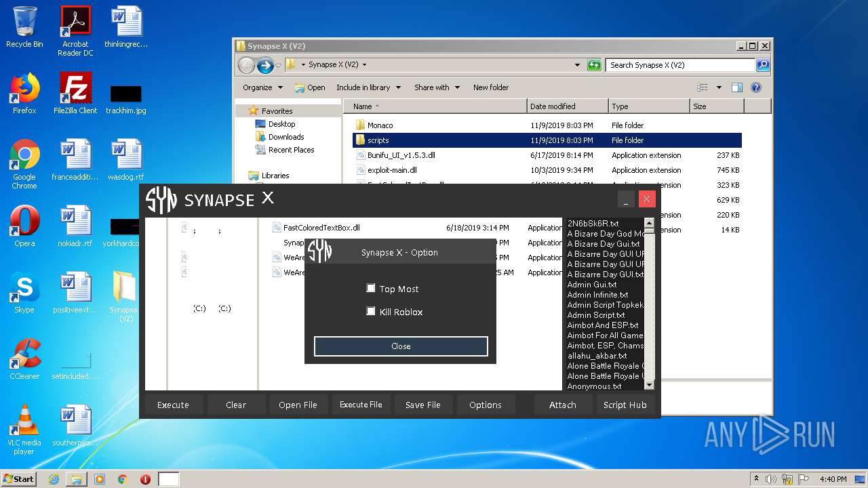Close the Synapse X Option dialog
Viewport: 868px width, 488px height.
click(x=401, y=346)
